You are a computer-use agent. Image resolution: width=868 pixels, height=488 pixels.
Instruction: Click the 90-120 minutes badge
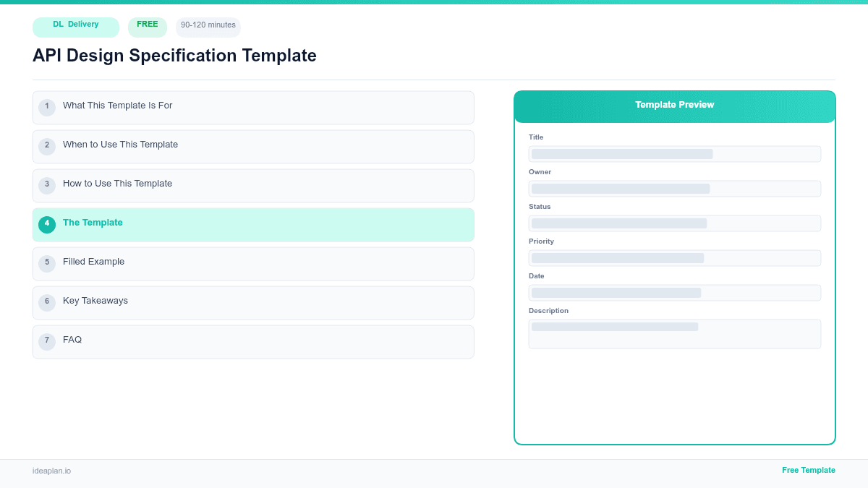pyautogui.click(x=208, y=25)
